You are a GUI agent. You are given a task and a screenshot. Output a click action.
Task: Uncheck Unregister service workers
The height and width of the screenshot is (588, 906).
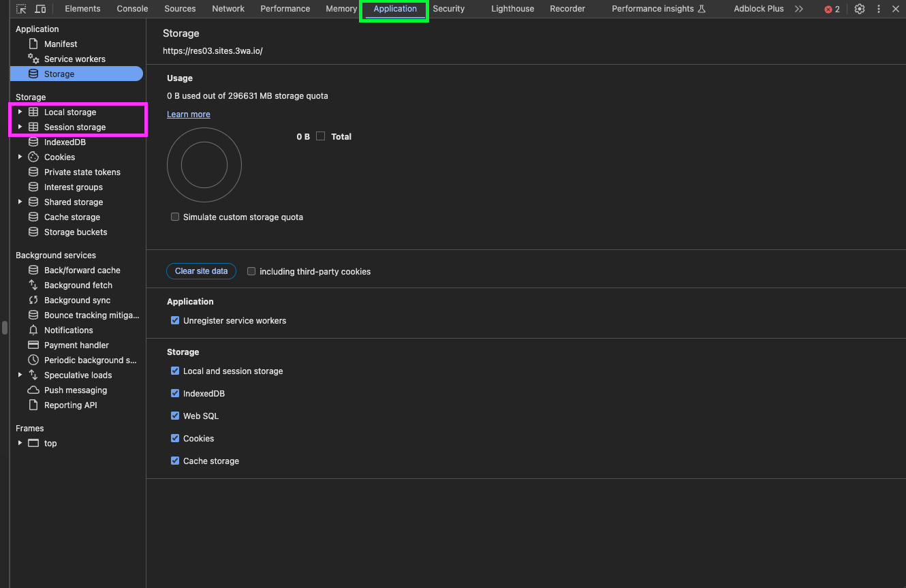pos(175,321)
